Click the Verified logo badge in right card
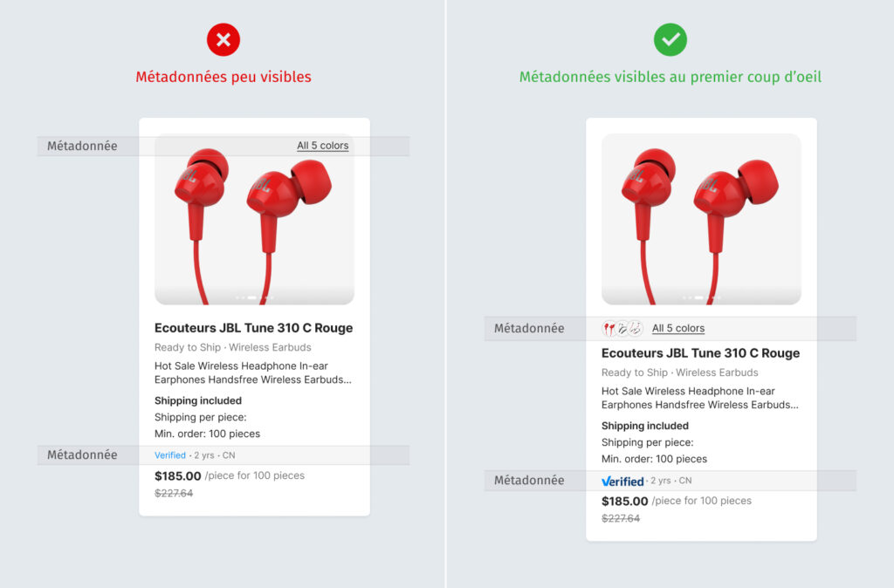894x588 pixels. tap(622, 481)
